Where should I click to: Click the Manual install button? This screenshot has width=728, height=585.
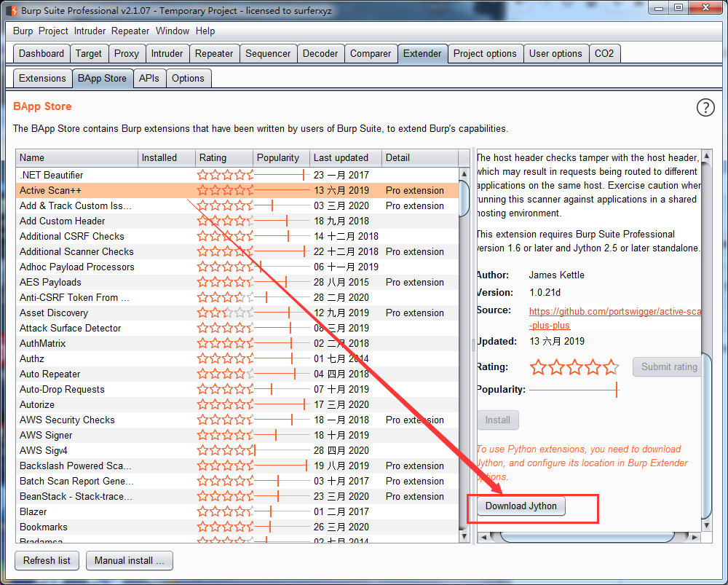coord(129,560)
